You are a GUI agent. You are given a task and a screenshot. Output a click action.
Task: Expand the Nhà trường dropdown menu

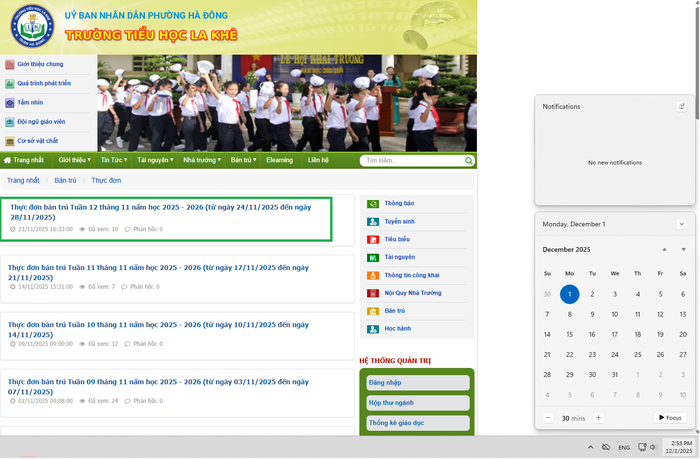pos(200,160)
